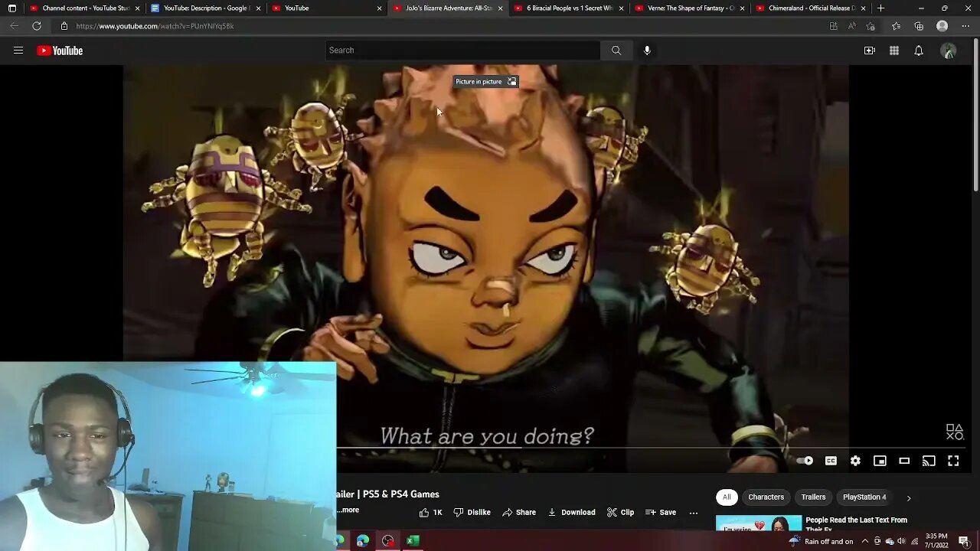Show hidden system tray icons
The height and width of the screenshot is (551, 980).
(x=864, y=542)
